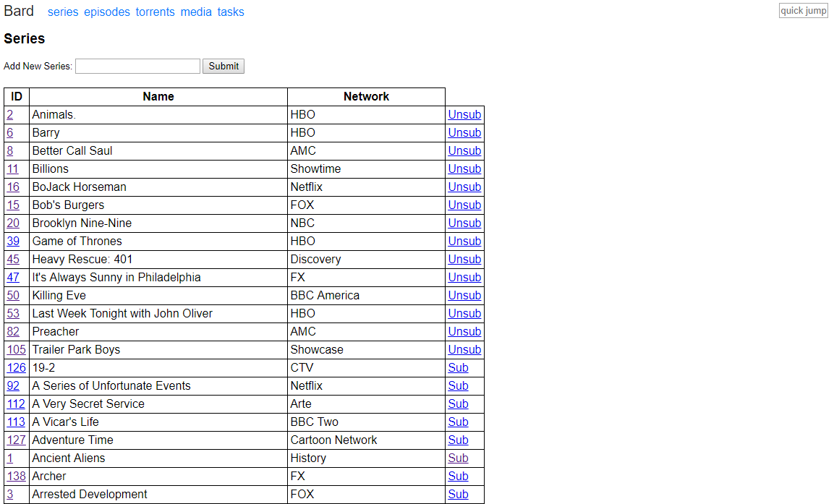
Task: Open series ID 45 link
Action: (13, 259)
